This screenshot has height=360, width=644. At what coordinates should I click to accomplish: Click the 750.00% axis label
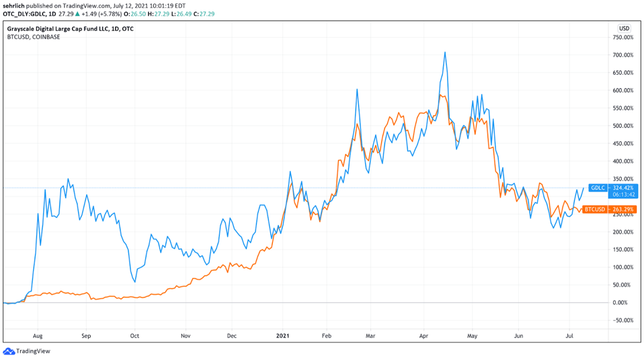click(623, 38)
